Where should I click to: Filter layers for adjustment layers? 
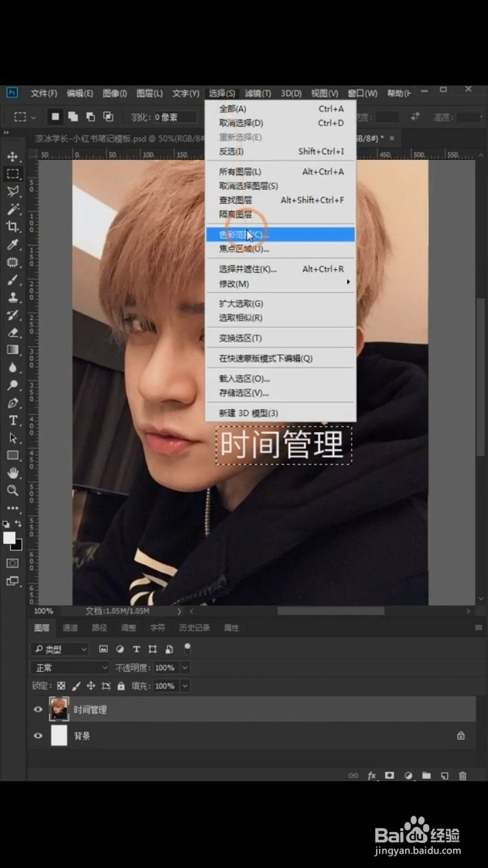(x=120, y=649)
